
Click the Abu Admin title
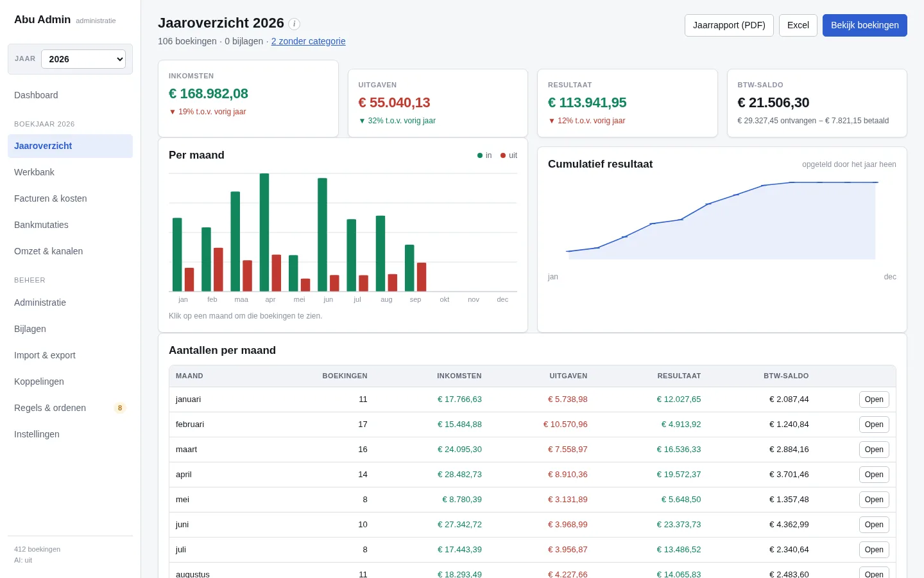coord(42,20)
